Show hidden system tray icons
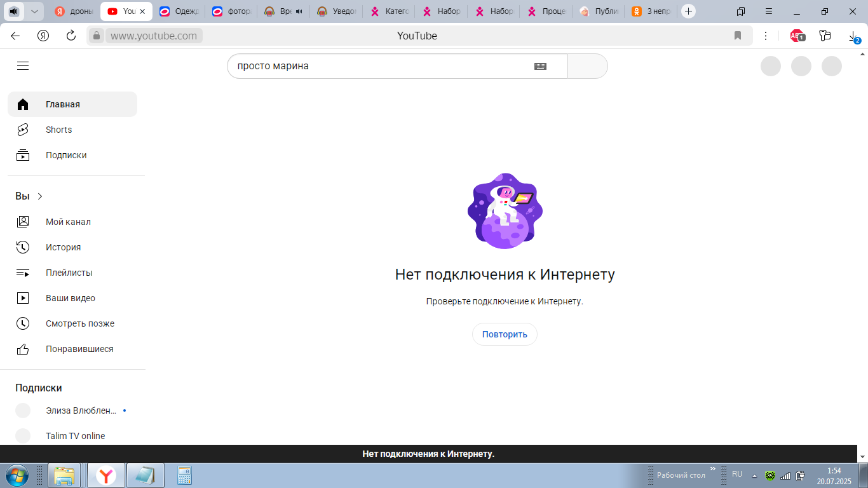The width and height of the screenshot is (868, 488). point(754,475)
